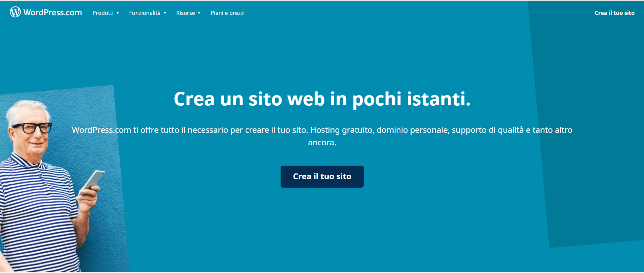Expand the Funzionalità dropdown arrow
644x273 pixels.
(x=165, y=13)
